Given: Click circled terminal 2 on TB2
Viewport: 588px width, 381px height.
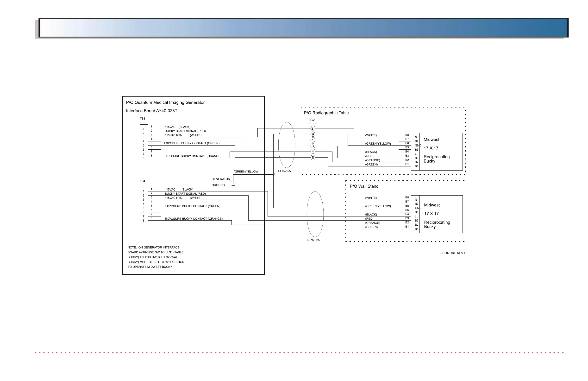Looking at the screenshot, I should point(313,128).
